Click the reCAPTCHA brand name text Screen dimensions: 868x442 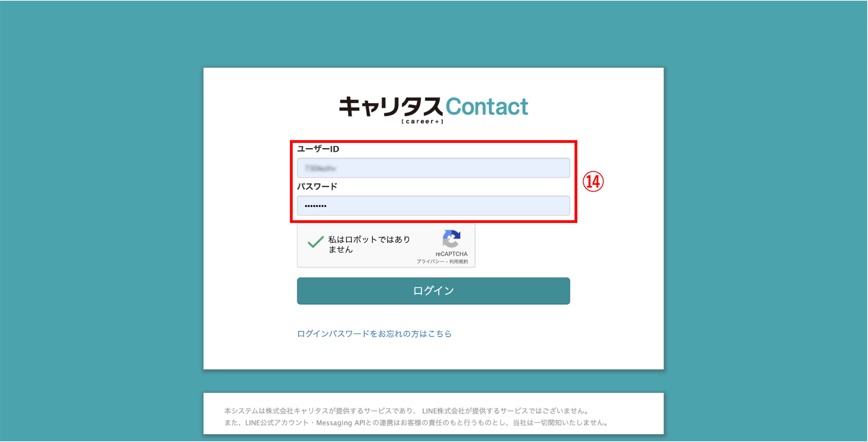pos(451,254)
